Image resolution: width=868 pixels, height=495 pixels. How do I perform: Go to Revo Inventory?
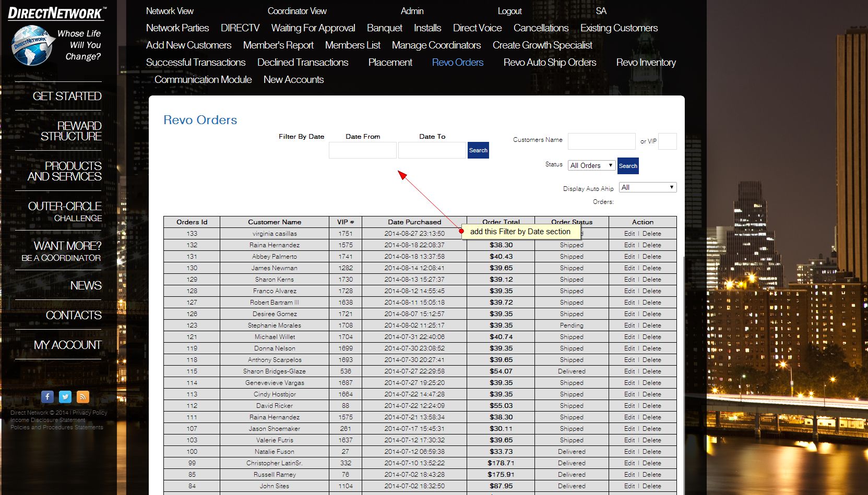[x=646, y=63]
